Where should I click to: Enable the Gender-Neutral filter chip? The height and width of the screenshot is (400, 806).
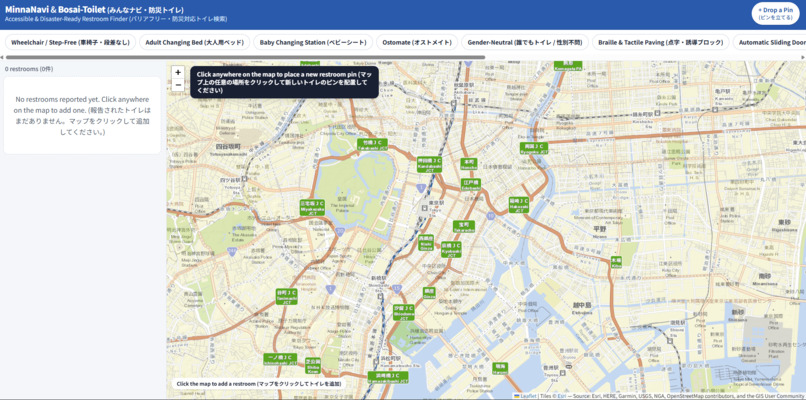tap(525, 43)
